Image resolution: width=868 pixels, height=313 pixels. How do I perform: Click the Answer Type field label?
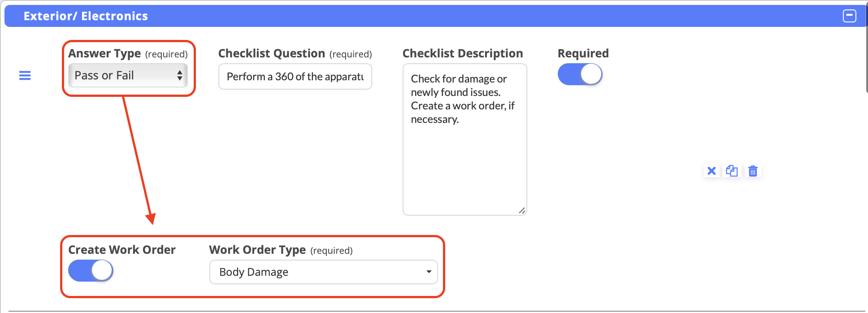click(x=104, y=53)
